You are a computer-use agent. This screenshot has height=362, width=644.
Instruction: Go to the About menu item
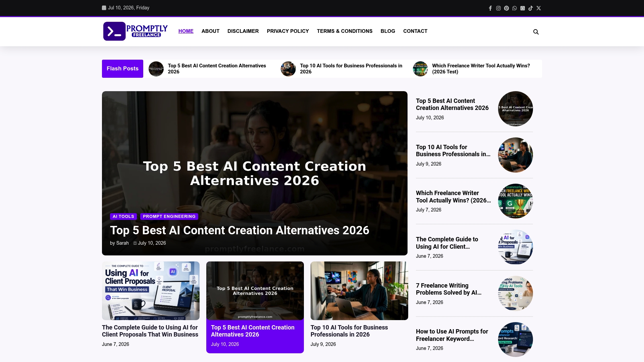tap(210, 31)
